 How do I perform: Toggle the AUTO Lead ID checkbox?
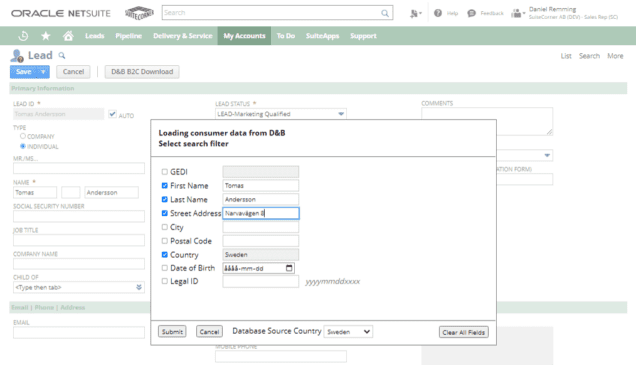pyautogui.click(x=112, y=114)
